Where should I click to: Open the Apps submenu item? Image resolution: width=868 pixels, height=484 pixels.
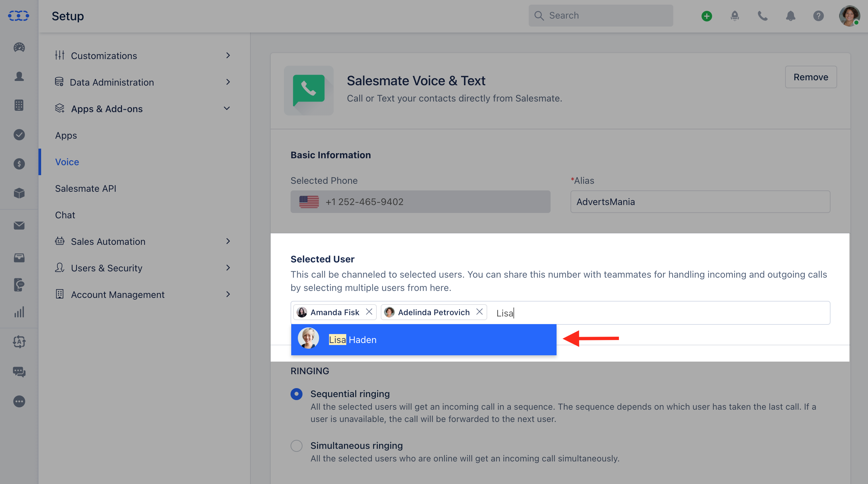[x=66, y=135]
